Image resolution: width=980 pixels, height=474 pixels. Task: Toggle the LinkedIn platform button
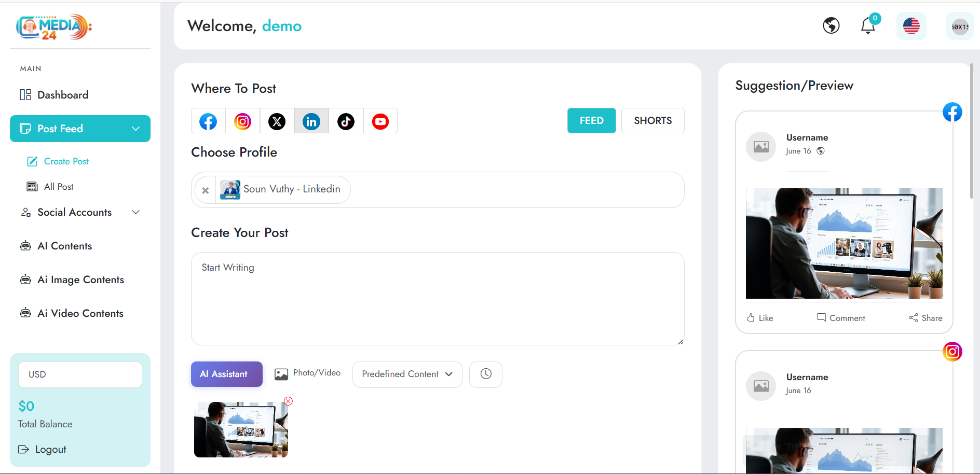pyautogui.click(x=311, y=121)
